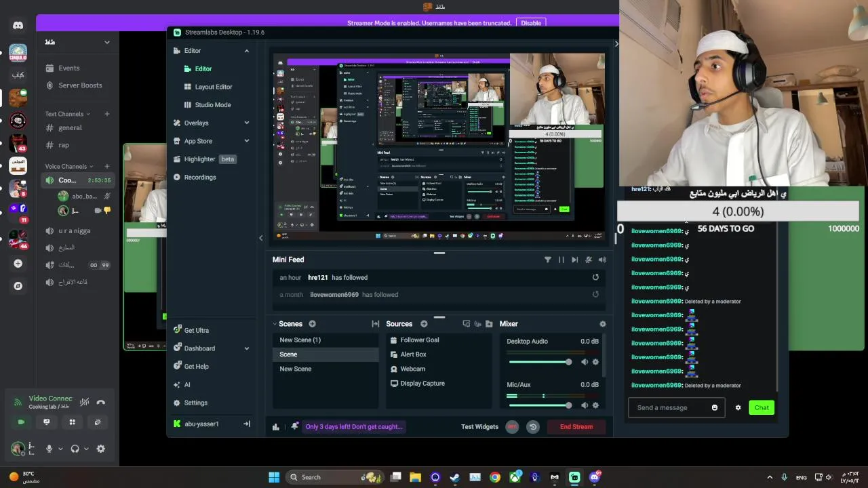
Task: Open Discord user settings gear
Action: [101, 449]
